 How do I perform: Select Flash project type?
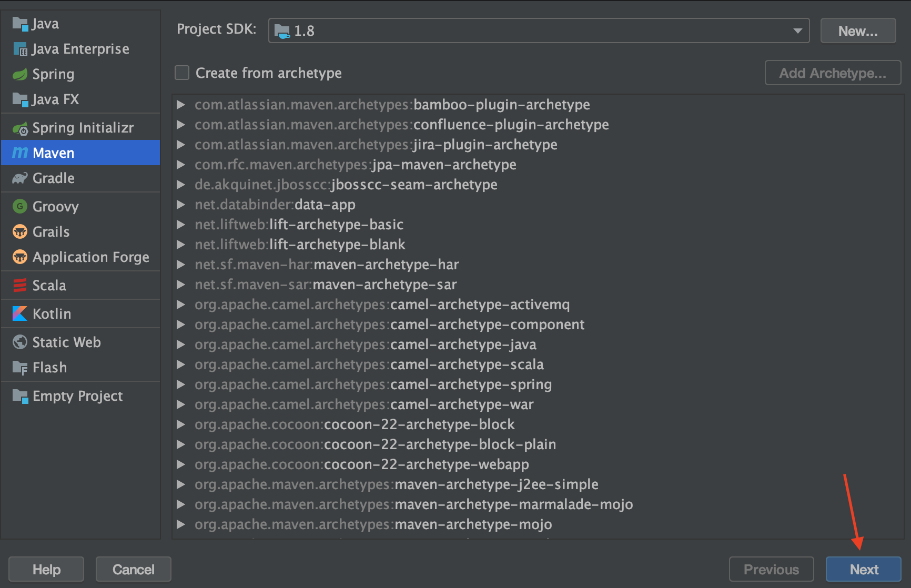coord(80,367)
